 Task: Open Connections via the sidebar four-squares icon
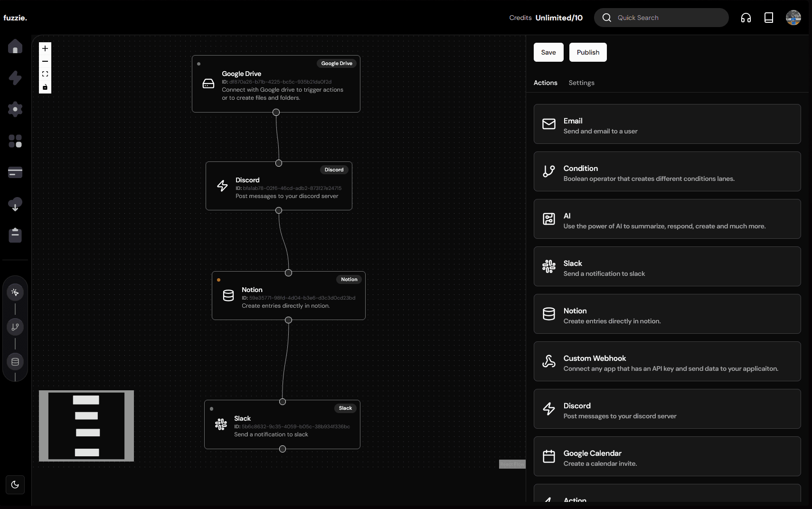click(x=15, y=141)
